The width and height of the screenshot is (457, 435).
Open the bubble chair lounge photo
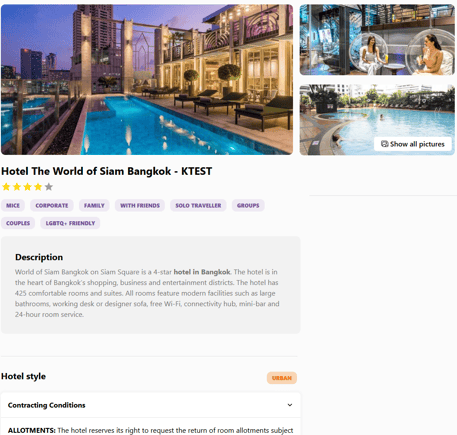pyautogui.click(x=377, y=40)
